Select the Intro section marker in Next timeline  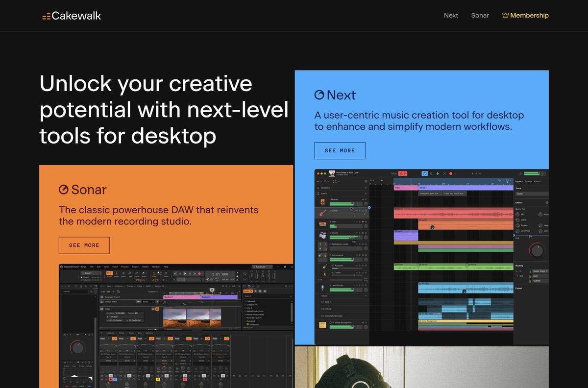pos(406,188)
